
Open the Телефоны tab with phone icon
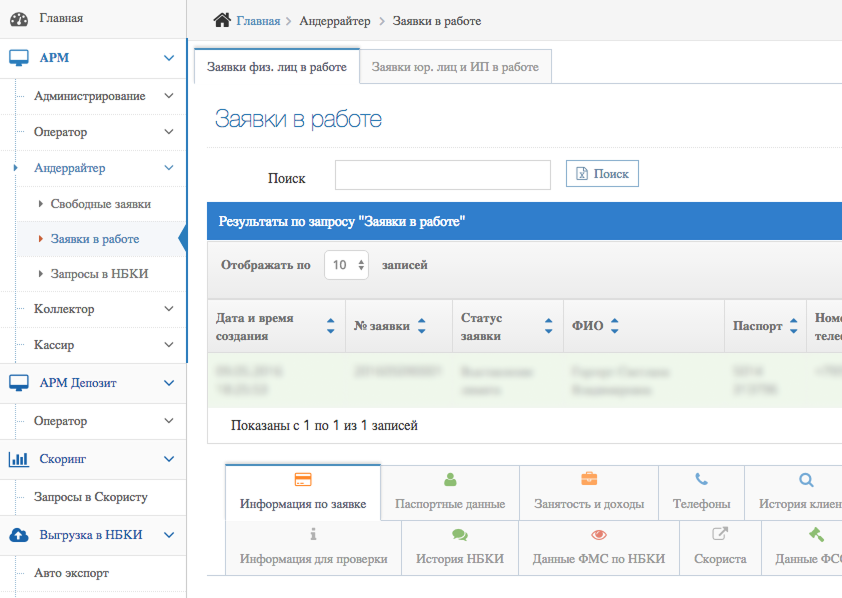701,493
